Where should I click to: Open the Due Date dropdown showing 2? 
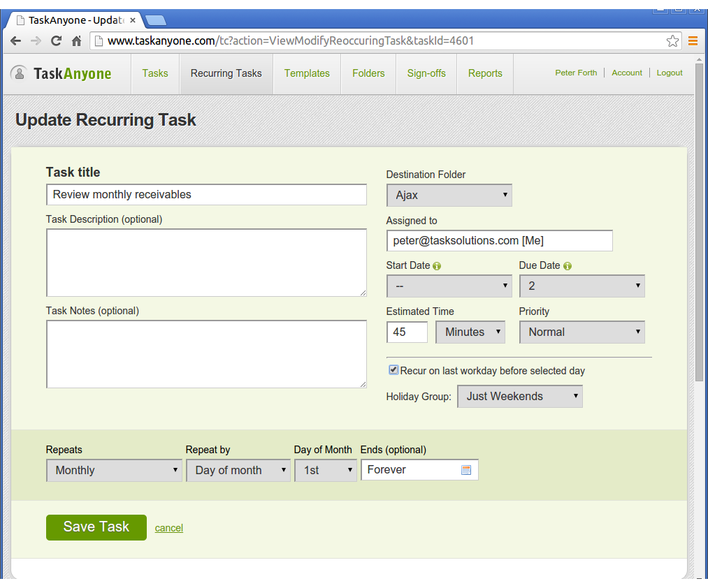coord(582,286)
